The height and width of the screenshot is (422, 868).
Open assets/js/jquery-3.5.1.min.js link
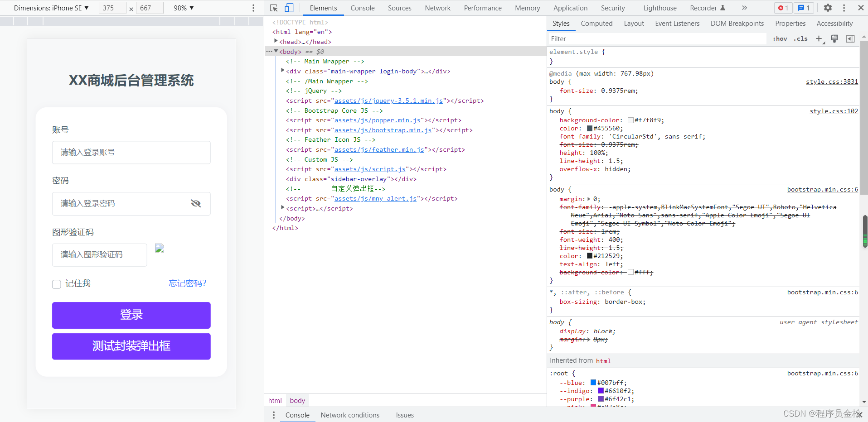pos(388,101)
